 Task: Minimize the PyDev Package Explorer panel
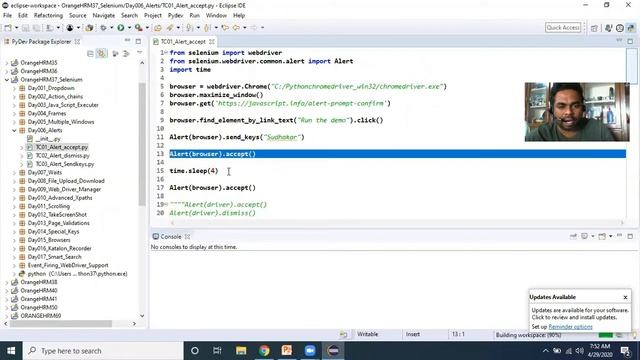tap(127, 41)
